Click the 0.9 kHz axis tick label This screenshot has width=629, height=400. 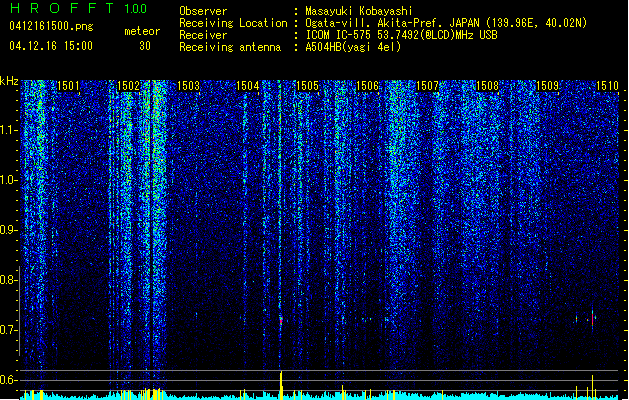pos(9,230)
